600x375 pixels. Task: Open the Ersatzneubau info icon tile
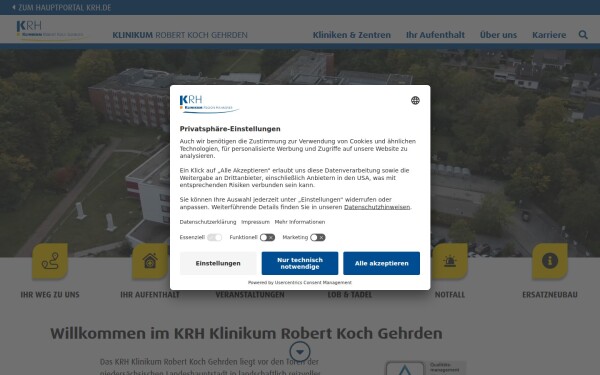tap(550, 261)
